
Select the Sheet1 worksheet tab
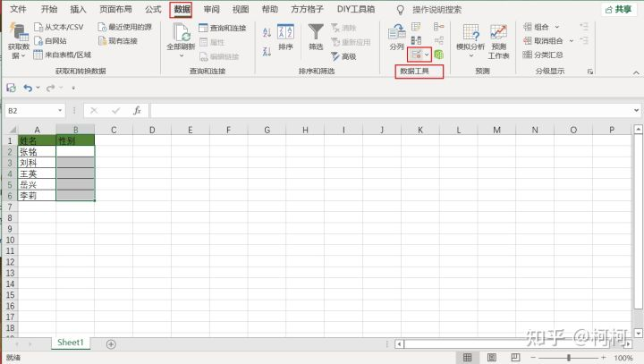(x=71, y=343)
